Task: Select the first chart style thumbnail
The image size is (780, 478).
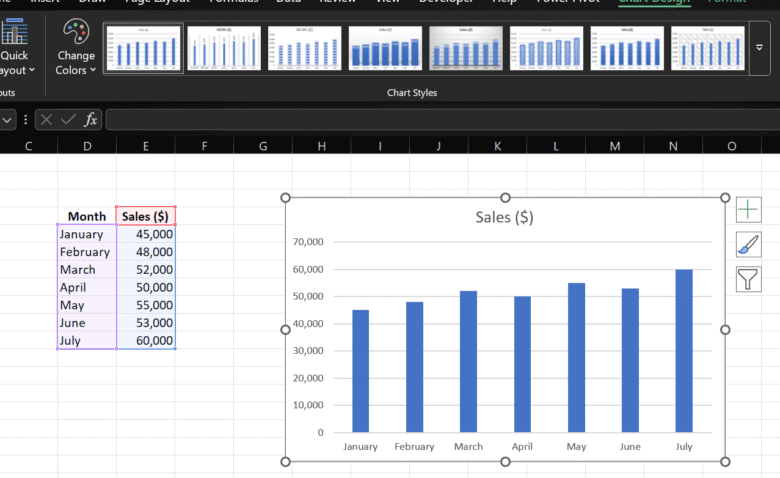Action: click(x=143, y=48)
